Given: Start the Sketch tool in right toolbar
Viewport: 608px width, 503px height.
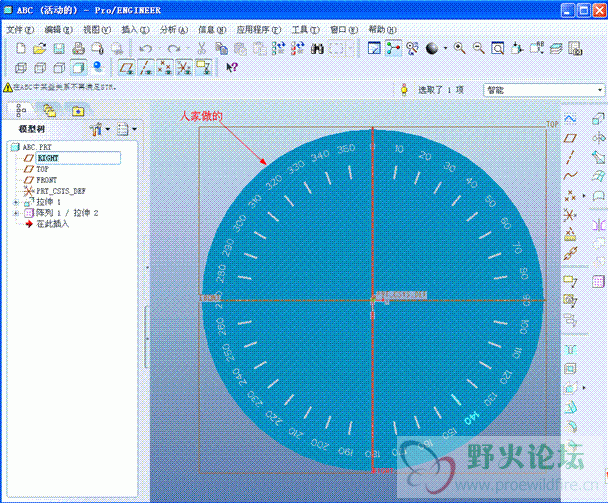Looking at the screenshot, I should [570, 119].
